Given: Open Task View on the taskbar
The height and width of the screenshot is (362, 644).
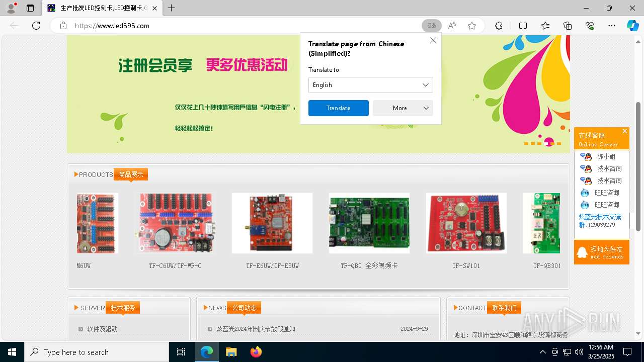Looking at the screenshot, I should [181, 352].
